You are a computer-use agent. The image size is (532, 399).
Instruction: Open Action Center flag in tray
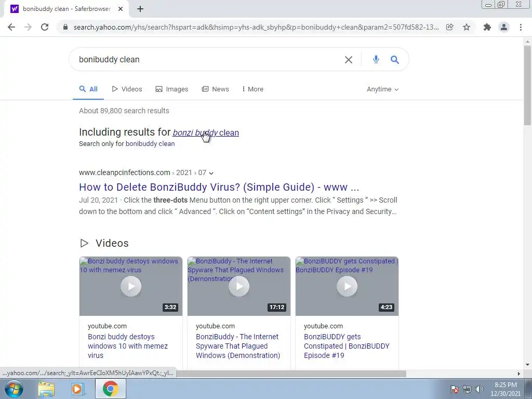[x=455, y=389]
